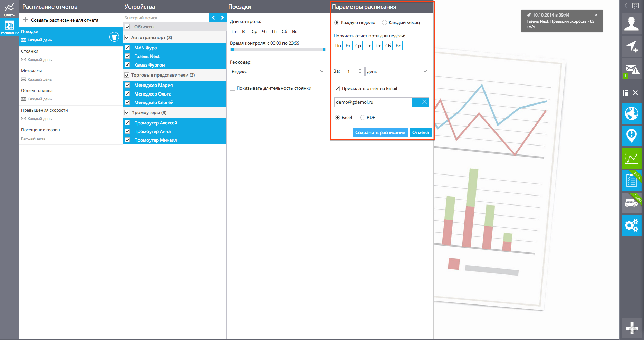Increase the За day count stepper
The image size is (644, 340).
pyautogui.click(x=360, y=69)
